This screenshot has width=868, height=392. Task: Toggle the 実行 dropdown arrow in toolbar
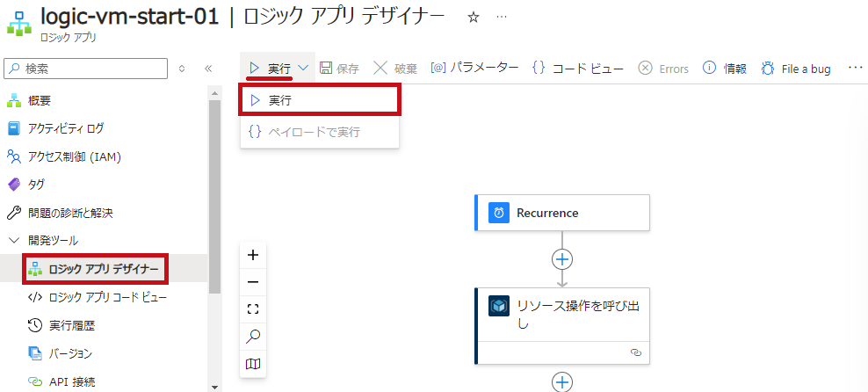pyautogui.click(x=303, y=68)
